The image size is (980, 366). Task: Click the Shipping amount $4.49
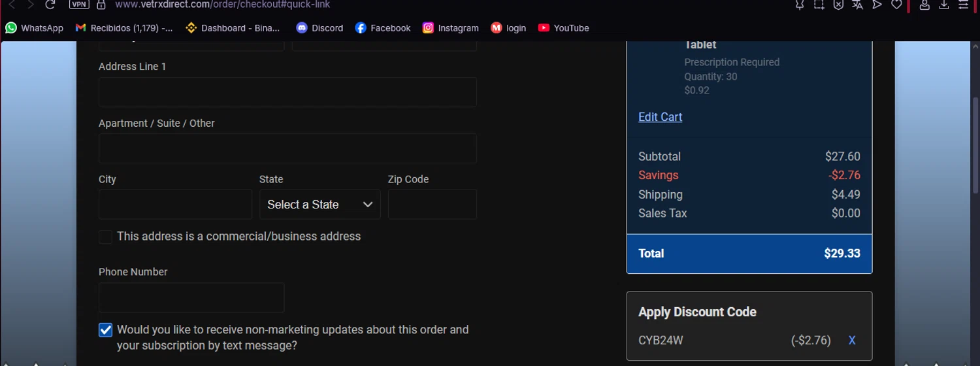[845, 195]
